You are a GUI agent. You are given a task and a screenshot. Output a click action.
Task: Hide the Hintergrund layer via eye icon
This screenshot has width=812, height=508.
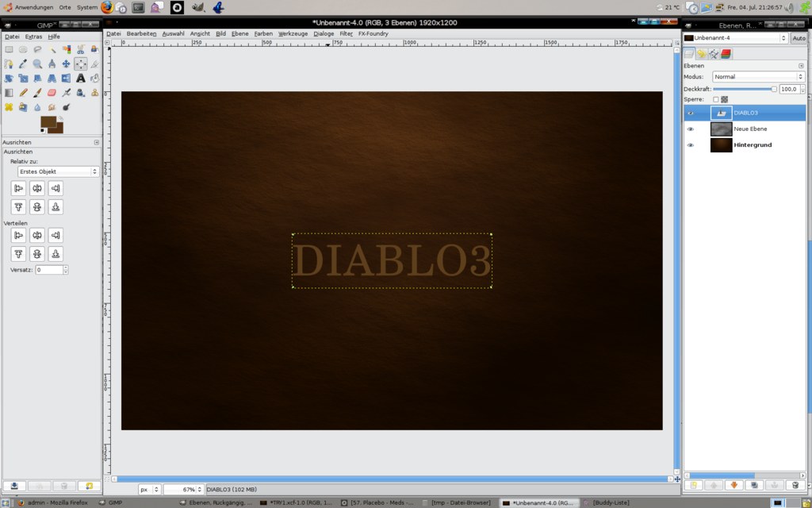point(691,145)
